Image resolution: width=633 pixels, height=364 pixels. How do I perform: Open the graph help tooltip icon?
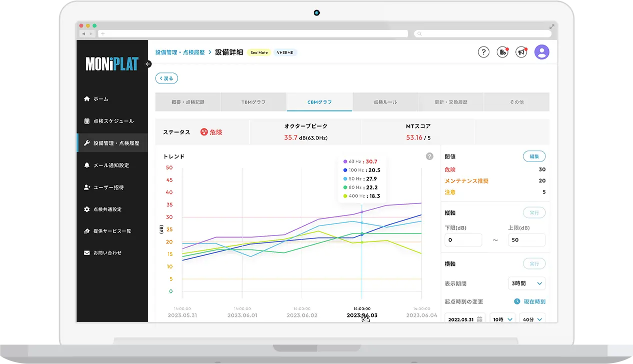429,156
